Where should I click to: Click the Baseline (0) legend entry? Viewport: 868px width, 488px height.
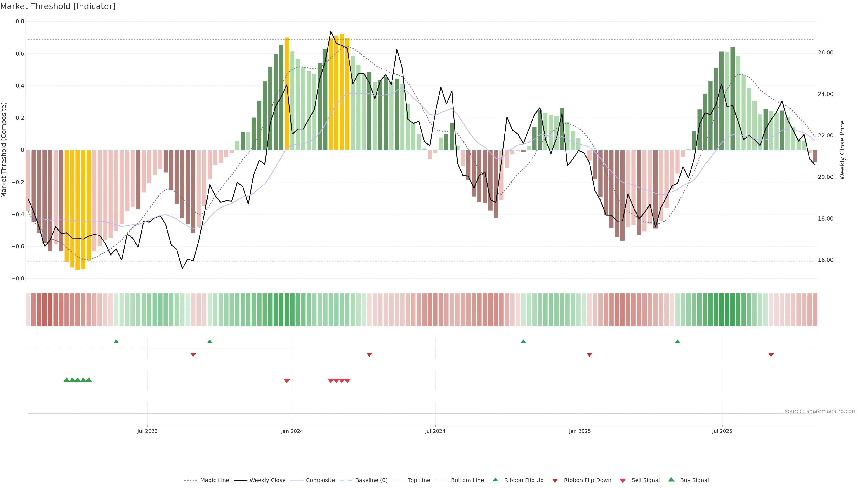coord(371,480)
